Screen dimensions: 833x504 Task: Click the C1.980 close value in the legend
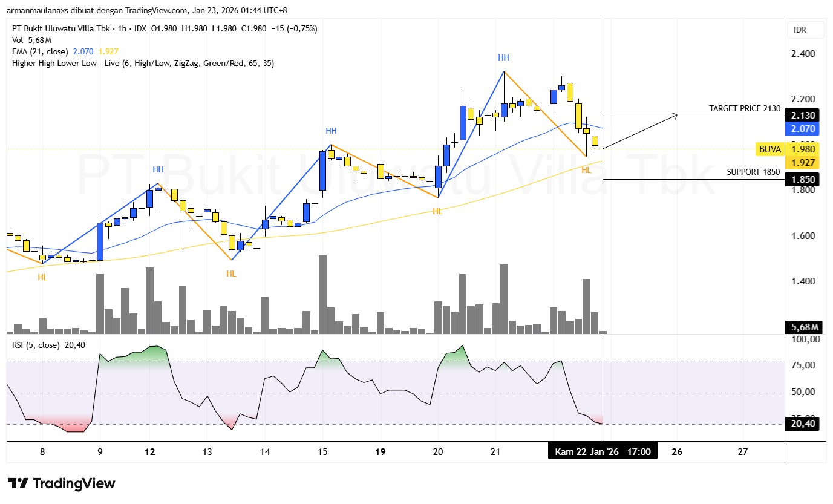click(253, 28)
